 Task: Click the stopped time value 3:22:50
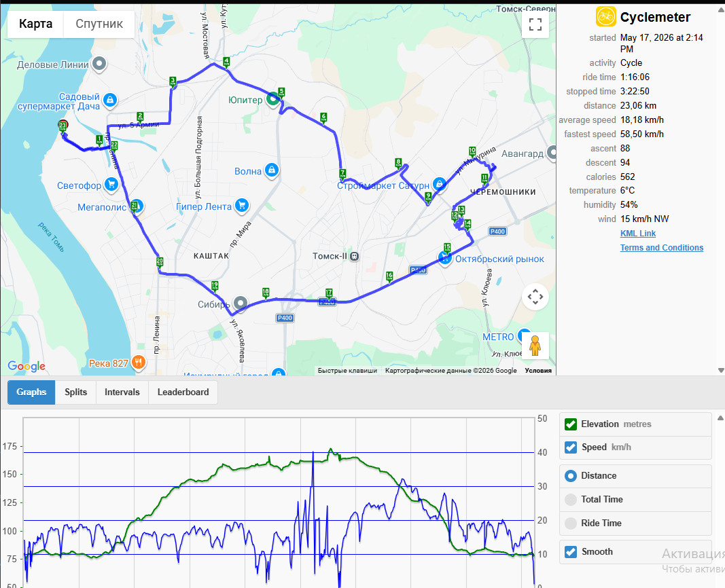click(x=635, y=92)
